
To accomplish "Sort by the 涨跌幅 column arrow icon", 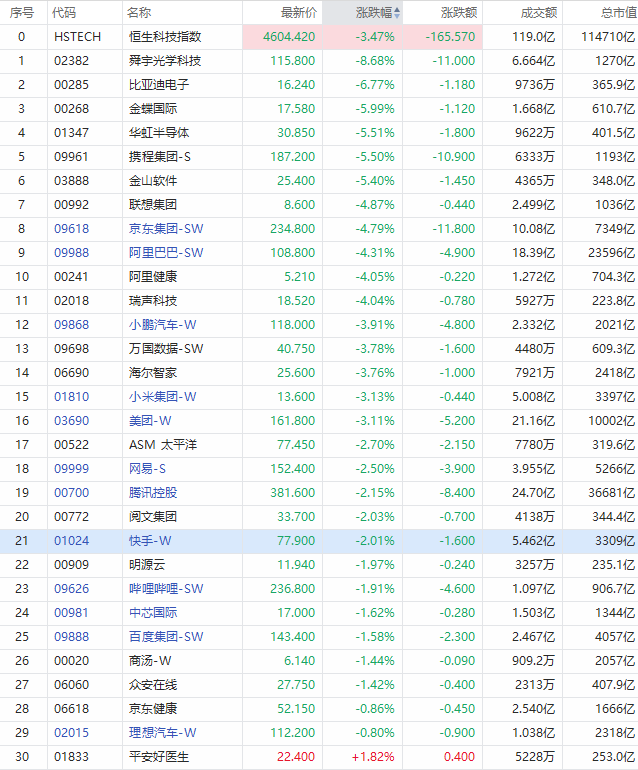I will (397, 13).
